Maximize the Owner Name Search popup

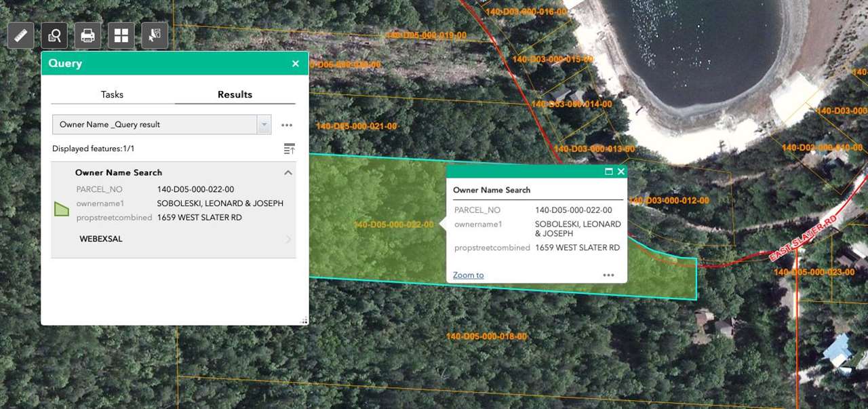pos(609,172)
